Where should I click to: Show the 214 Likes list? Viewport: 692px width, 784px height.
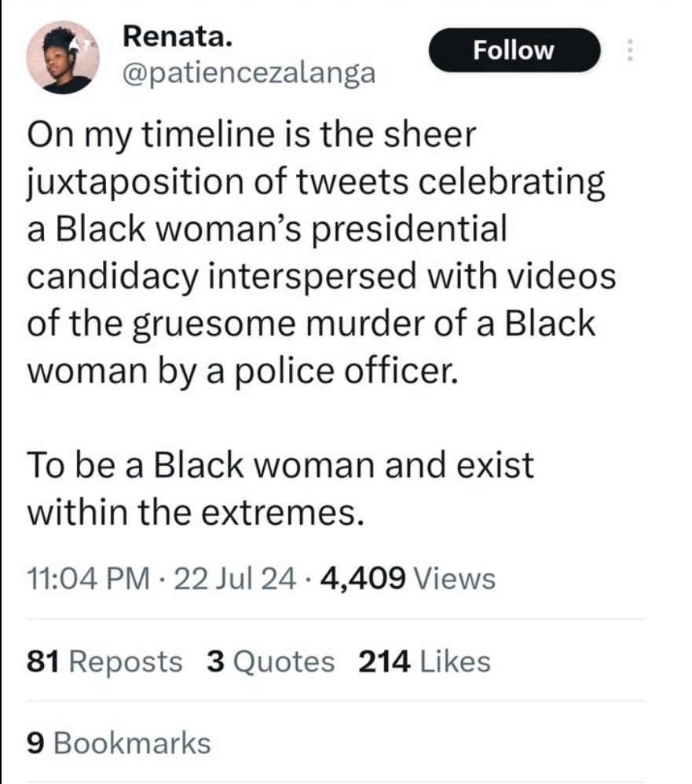pyautogui.click(x=424, y=661)
